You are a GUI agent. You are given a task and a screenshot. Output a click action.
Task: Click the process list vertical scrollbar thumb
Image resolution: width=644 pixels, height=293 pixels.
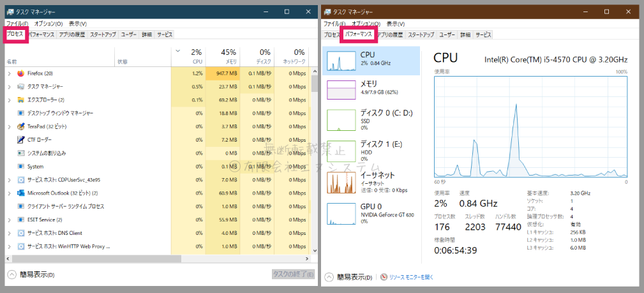(x=314, y=84)
